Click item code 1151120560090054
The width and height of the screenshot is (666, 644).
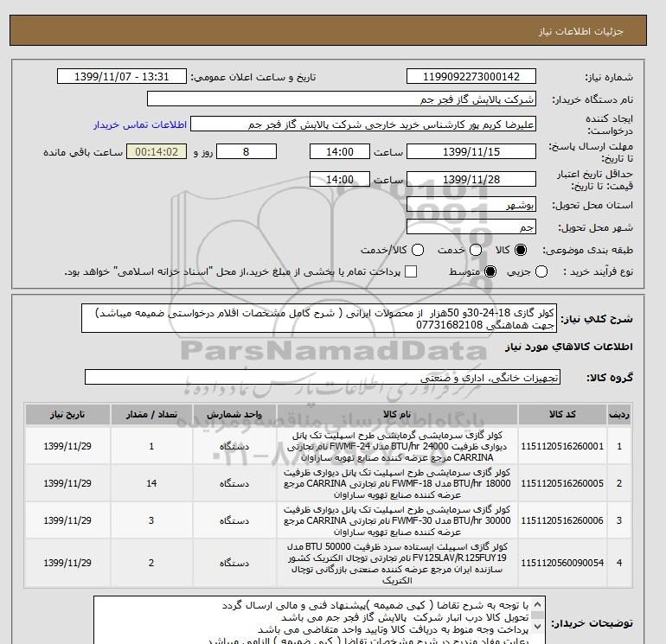[562, 563]
